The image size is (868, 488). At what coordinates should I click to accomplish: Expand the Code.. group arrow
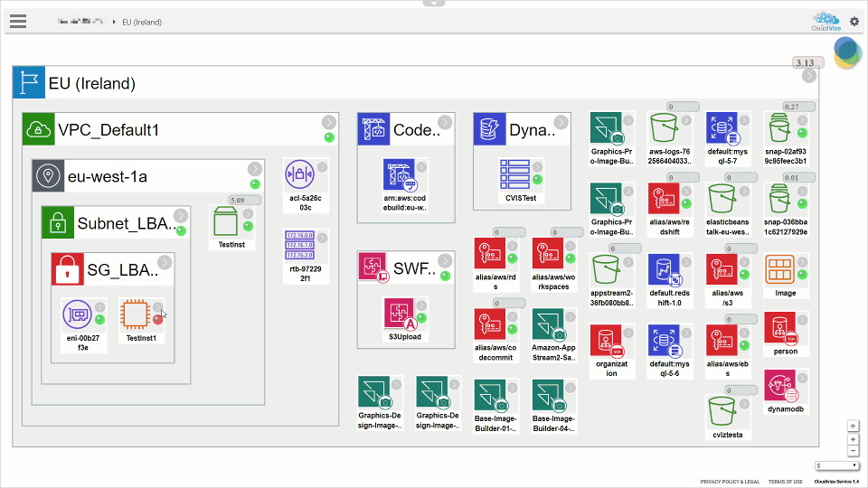point(445,122)
